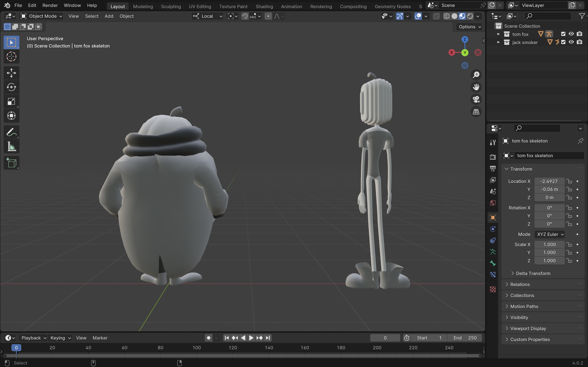Hide tom fox collection with eye icon
Image resolution: width=588 pixels, height=367 pixels.
click(571, 34)
